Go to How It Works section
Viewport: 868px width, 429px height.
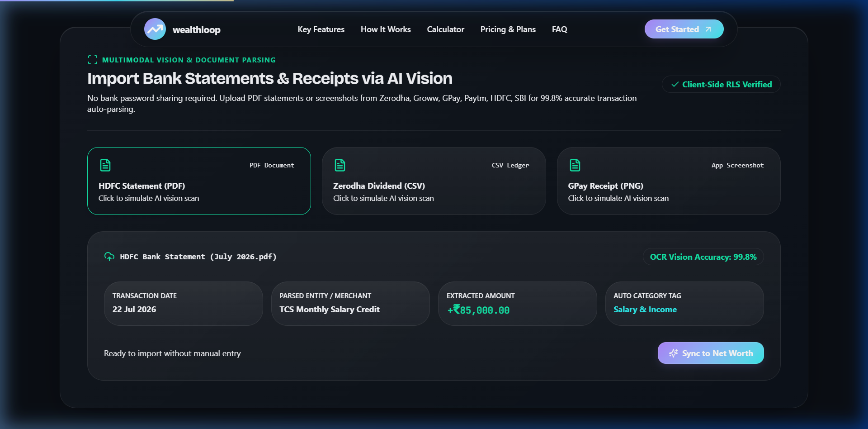point(386,29)
